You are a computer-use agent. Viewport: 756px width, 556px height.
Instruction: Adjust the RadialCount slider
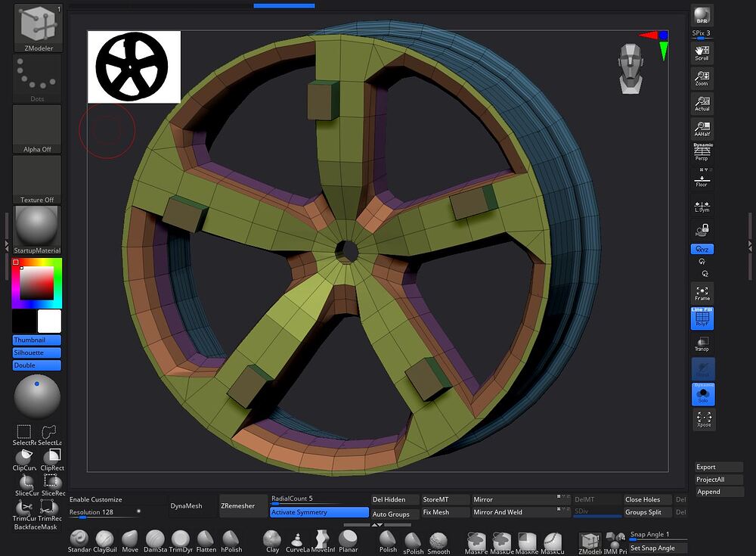pos(319,499)
